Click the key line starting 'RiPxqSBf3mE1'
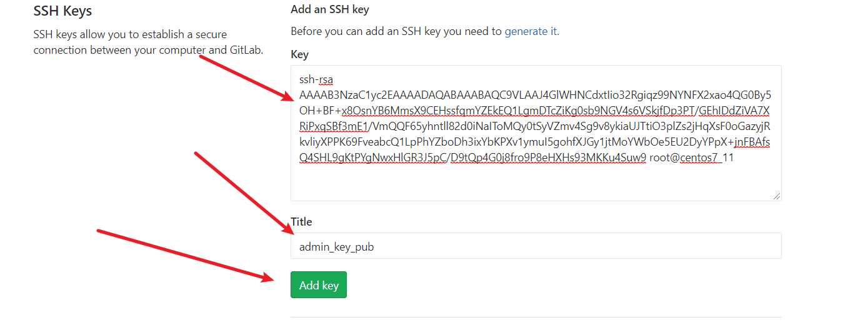Screen dimensions: 868x330 pyautogui.click(x=535, y=111)
